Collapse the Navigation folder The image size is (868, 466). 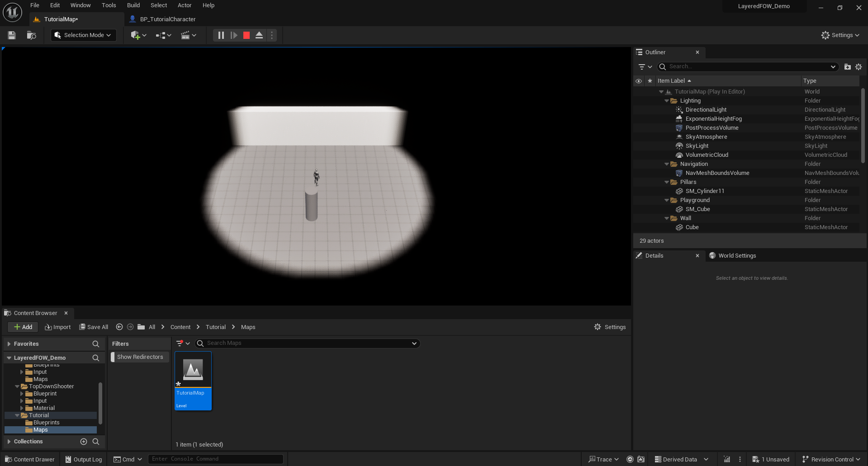coord(667,164)
